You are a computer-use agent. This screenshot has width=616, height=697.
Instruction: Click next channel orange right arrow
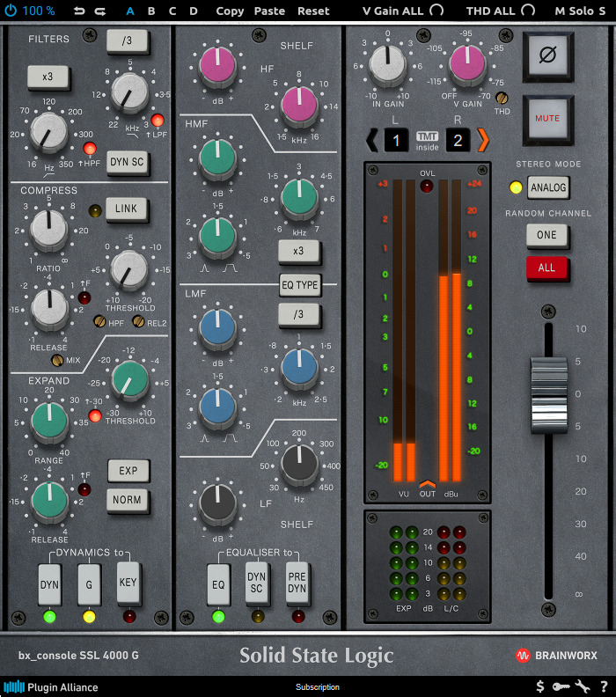click(482, 140)
